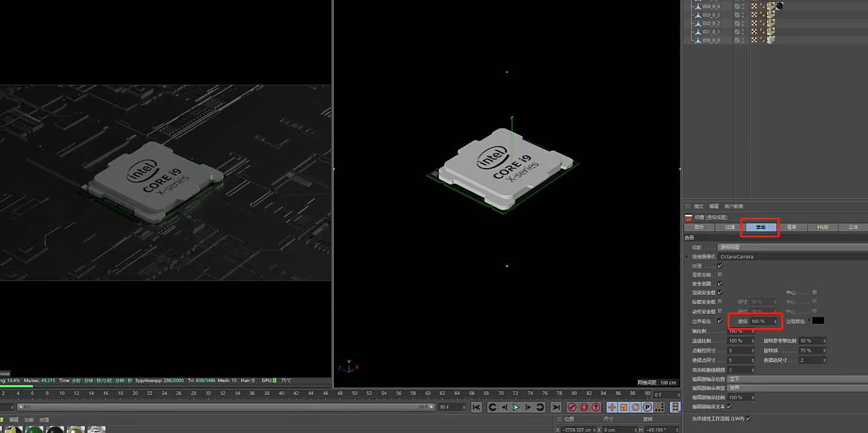Open the 模式 menu in attributes panel

pos(698,206)
